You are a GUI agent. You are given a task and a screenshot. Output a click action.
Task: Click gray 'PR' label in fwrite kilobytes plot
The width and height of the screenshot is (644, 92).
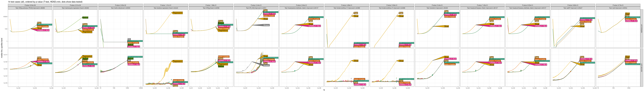(129, 39)
